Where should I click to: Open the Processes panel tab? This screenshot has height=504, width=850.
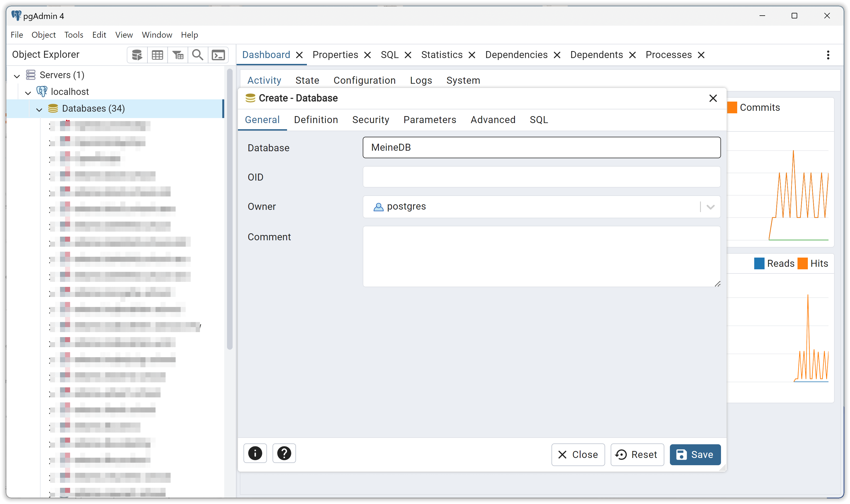668,55
